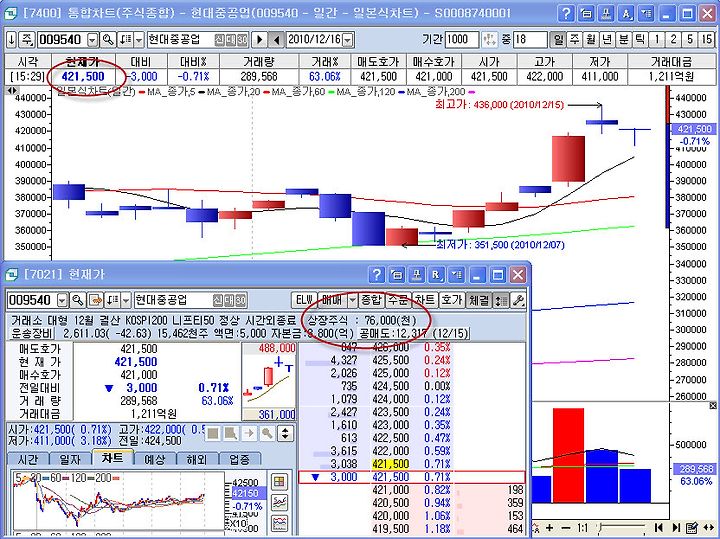Open 009540 code dropdown in 현재가 window
Viewport: 720px width, 539px height.
tap(62, 301)
